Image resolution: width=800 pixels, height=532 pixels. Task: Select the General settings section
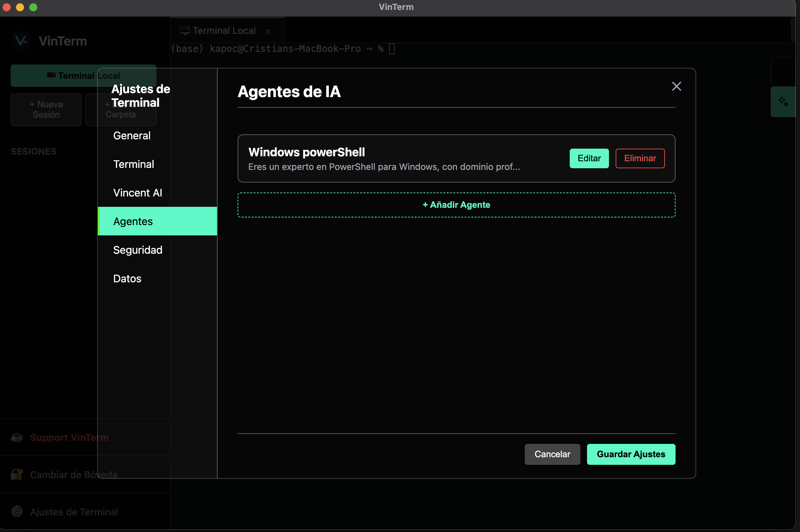(x=157, y=135)
